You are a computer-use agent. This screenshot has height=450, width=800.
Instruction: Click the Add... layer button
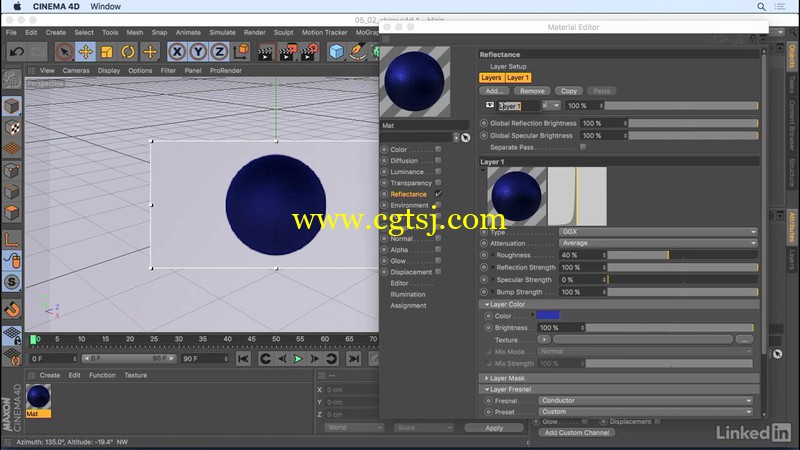coord(494,91)
